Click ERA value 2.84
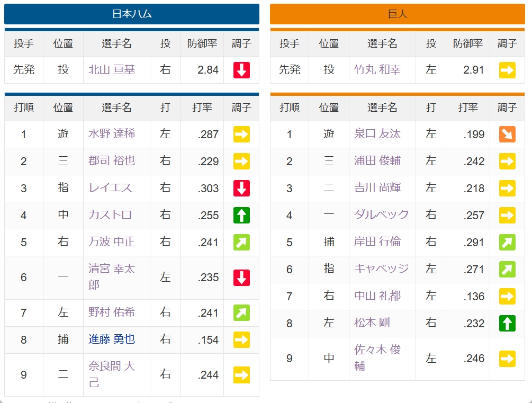Viewport: 532px width, 403px height. (x=208, y=70)
